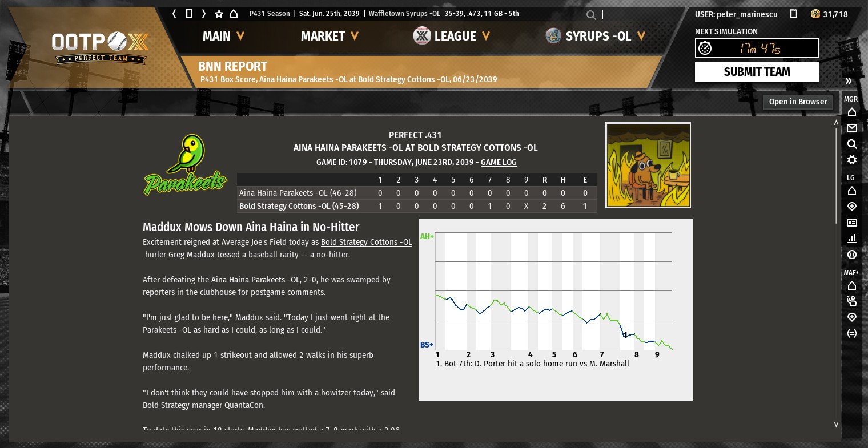Image resolution: width=868 pixels, height=448 pixels.
Task: Expand the MAIN dropdown menu
Action: [x=223, y=36]
